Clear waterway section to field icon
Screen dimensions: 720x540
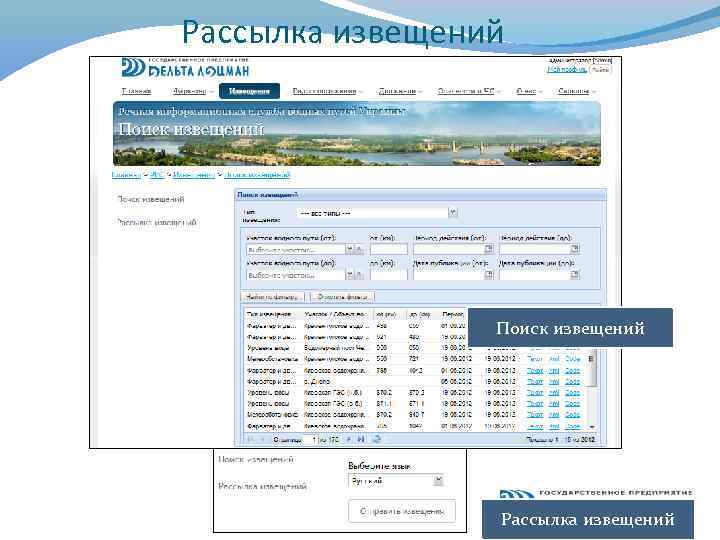click(x=360, y=275)
